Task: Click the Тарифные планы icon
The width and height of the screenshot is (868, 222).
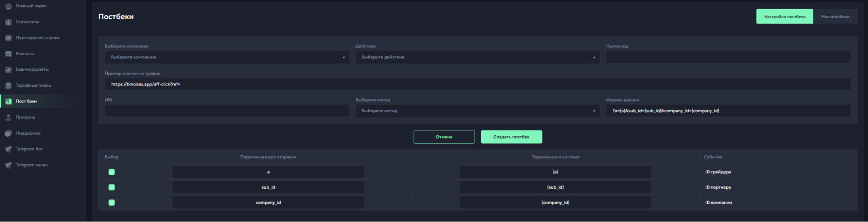Action: pos(8,85)
